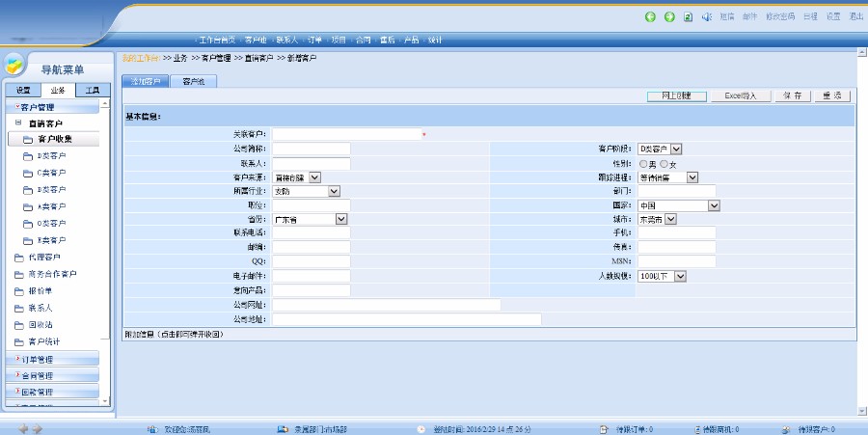Click folder icon beside B类客户
868x435 pixels.
[x=28, y=190]
